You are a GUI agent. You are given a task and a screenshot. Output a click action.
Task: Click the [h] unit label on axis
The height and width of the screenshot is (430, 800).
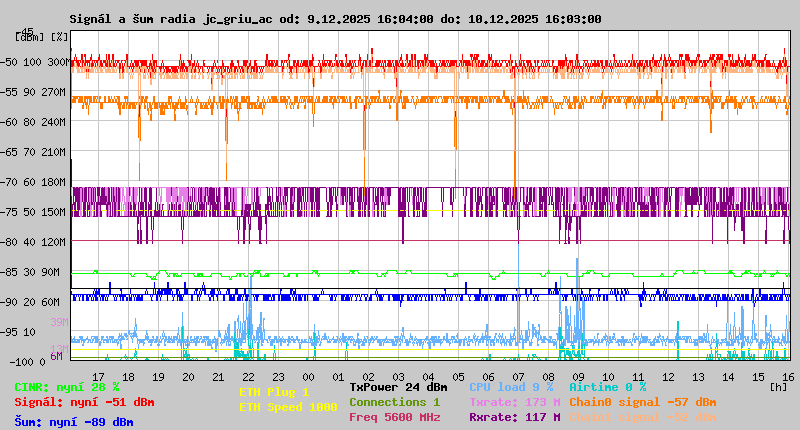(778, 386)
